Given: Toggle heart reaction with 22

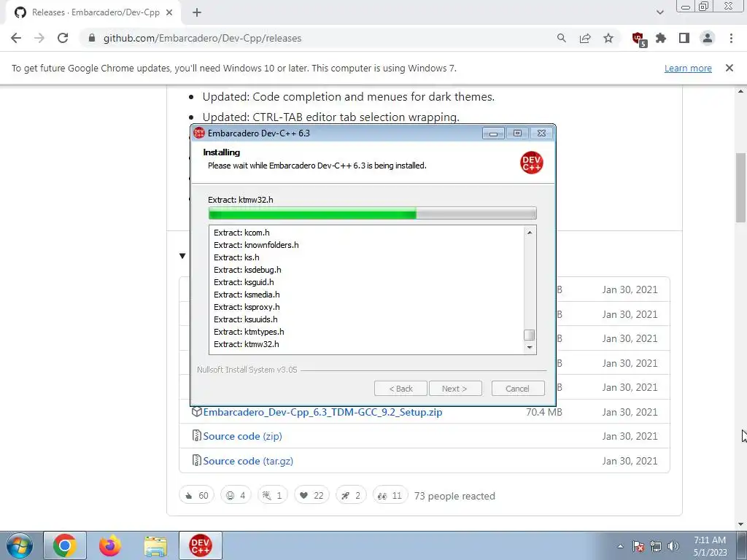Looking at the screenshot, I should click(311, 496).
